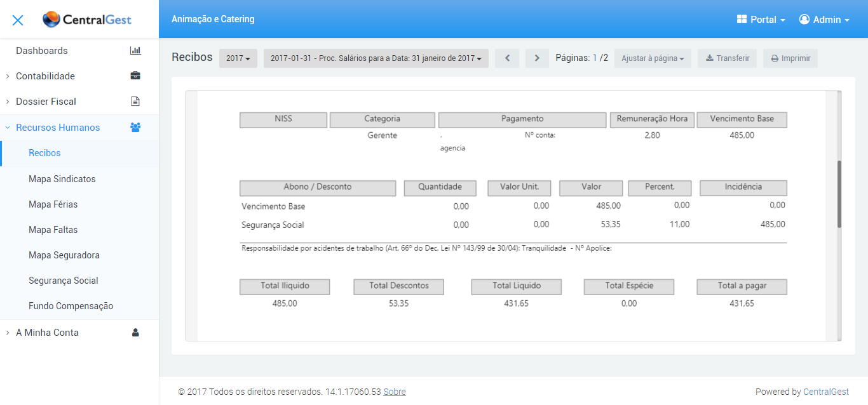Image resolution: width=868 pixels, height=405 pixels.
Task: Click the A Minha Conta user icon
Action: 135,333
